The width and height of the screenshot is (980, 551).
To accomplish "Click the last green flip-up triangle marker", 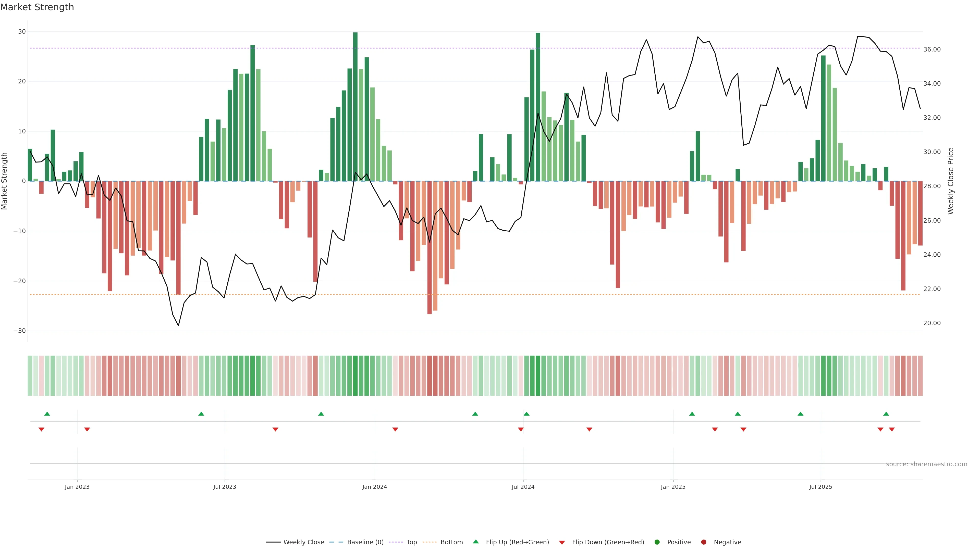I will (886, 414).
